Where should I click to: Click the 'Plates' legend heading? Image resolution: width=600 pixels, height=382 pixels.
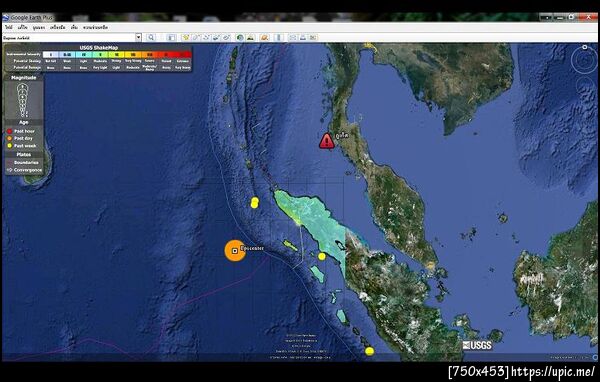tap(24, 155)
